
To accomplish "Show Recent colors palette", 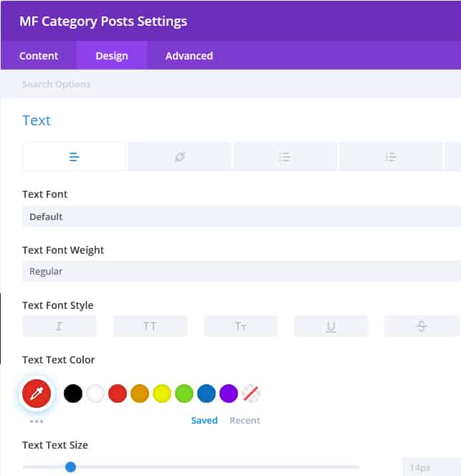I will click(x=244, y=421).
